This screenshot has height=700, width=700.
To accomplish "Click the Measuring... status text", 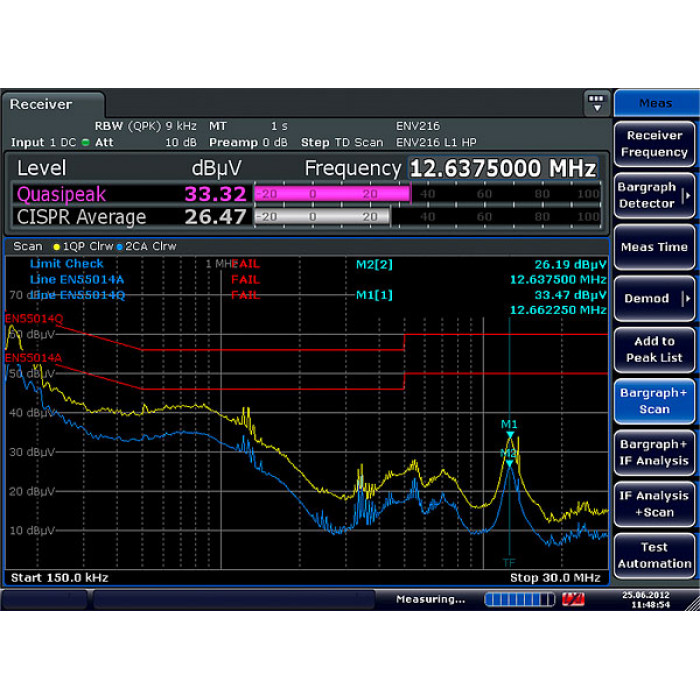I will [x=430, y=599].
